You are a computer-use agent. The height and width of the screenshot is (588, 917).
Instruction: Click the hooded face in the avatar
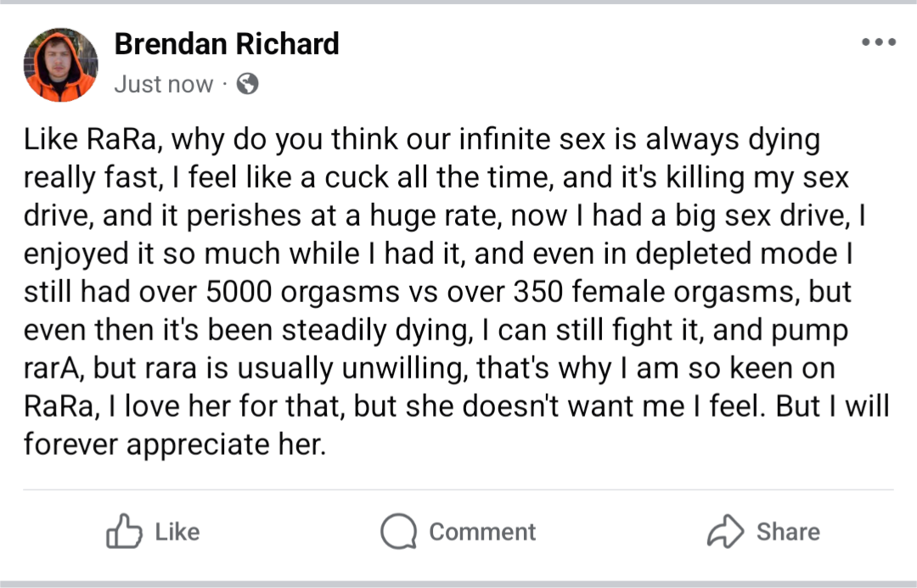pyautogui.click(x=59, y=60)
